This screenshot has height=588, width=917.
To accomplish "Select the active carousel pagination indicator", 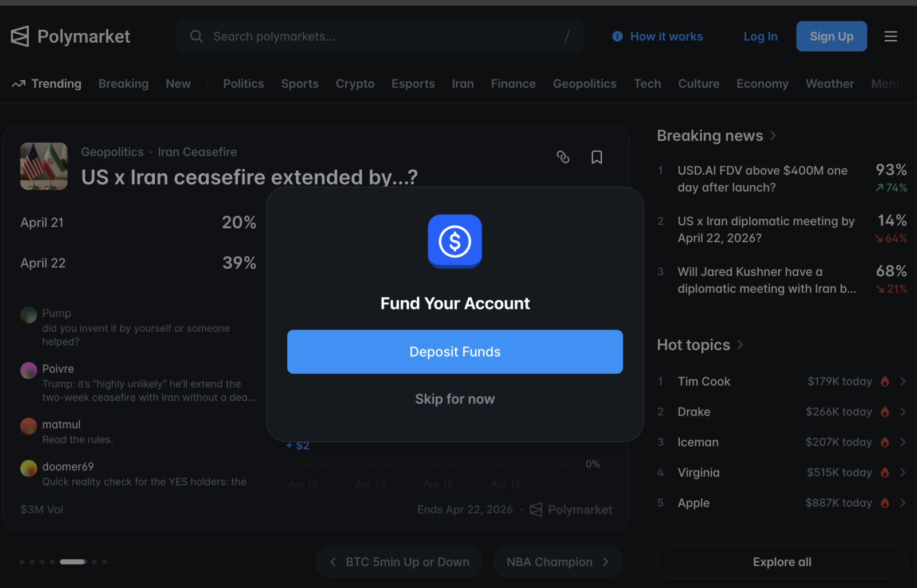I will [73, 562].
